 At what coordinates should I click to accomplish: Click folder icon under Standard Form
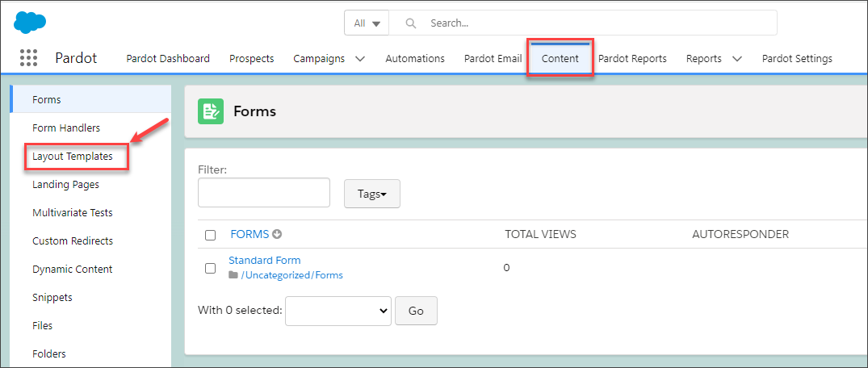coord(233,275)
